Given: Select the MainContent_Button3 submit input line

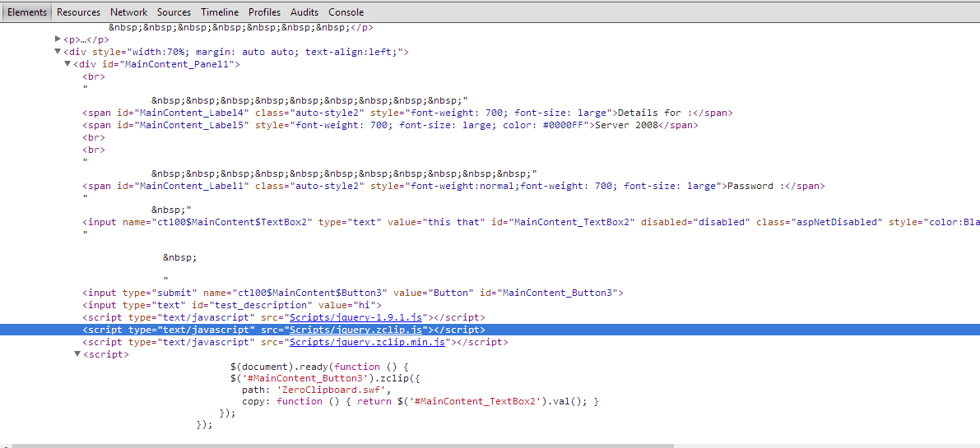Looking at the screenshot, I should point(353,293).
